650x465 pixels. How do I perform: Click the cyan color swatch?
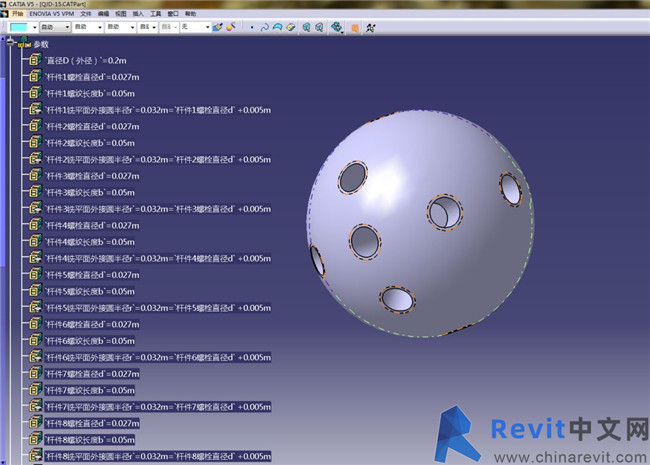(x=19, y=27)
